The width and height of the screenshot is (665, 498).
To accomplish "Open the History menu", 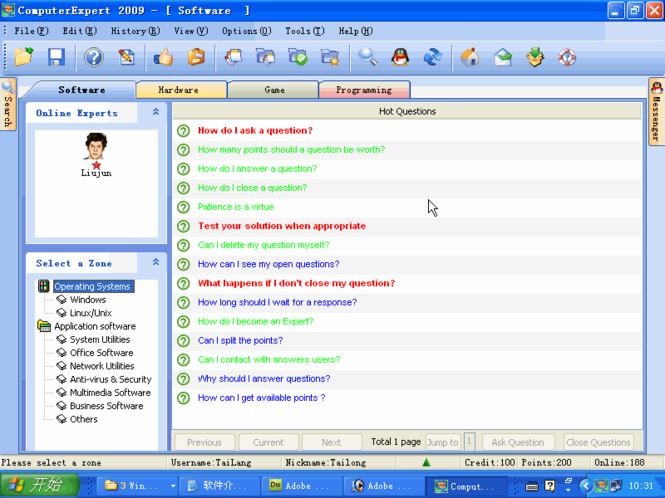I will (134, 31).
